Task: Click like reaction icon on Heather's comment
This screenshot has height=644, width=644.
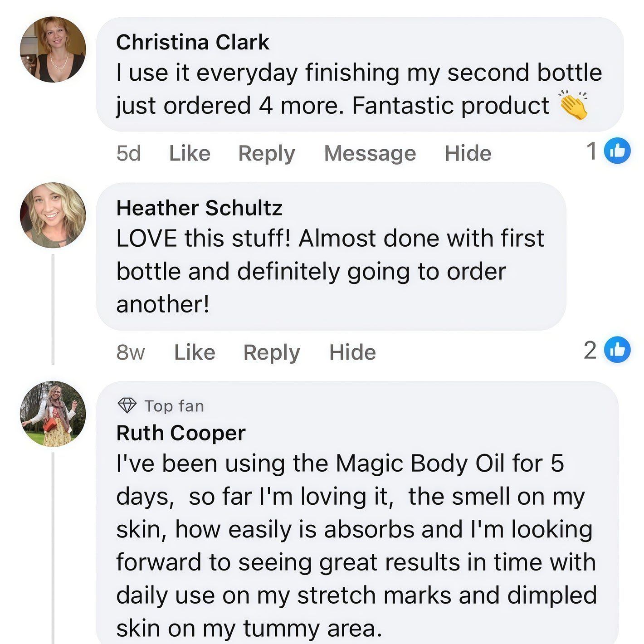Action: pyautogui.click(x=617, y=350)
